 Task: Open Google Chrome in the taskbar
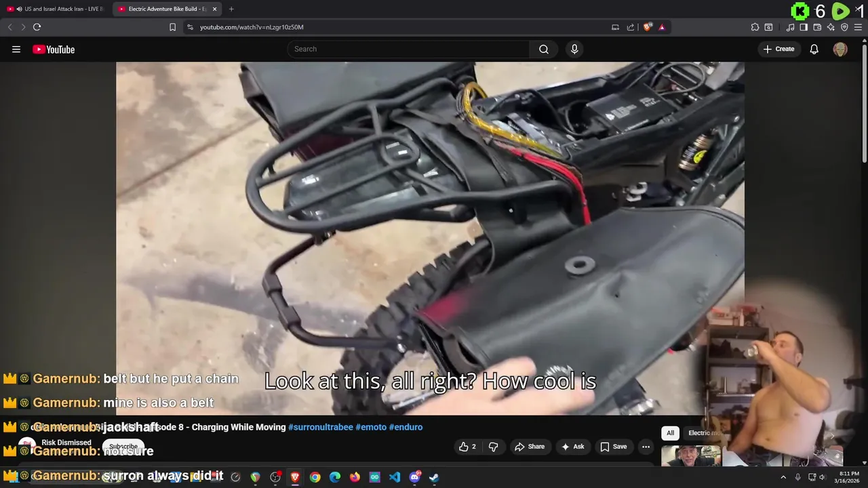(x=315, y=477)
